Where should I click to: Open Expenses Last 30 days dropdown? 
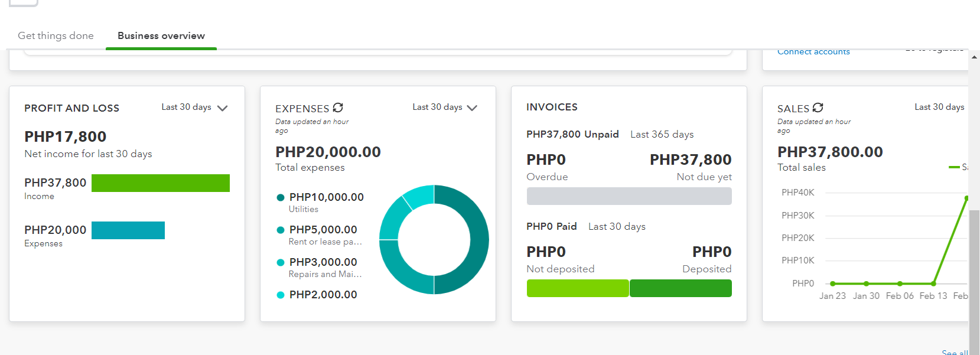(x=445, y=108)
